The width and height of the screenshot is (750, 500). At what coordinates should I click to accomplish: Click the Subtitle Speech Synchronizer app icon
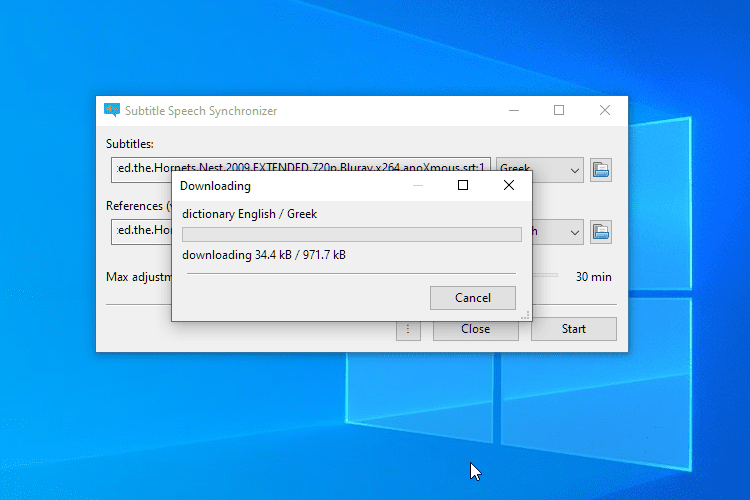tap(112, 111)
